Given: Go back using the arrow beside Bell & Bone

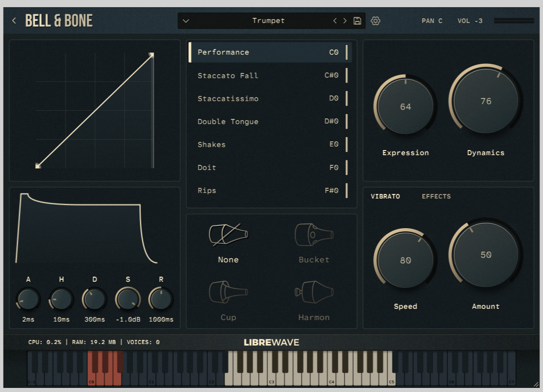Looking at the screenshot, I should click(14, 21).
